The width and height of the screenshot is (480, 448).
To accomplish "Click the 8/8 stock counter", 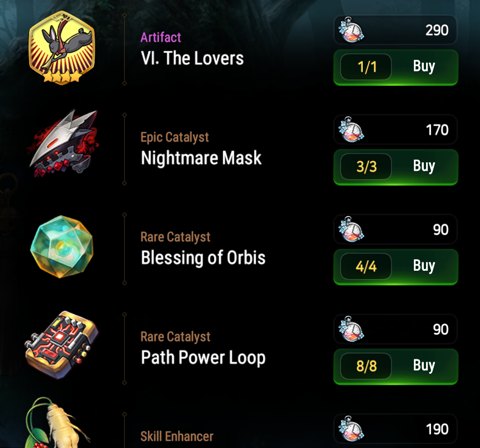I will click(366, 367).
